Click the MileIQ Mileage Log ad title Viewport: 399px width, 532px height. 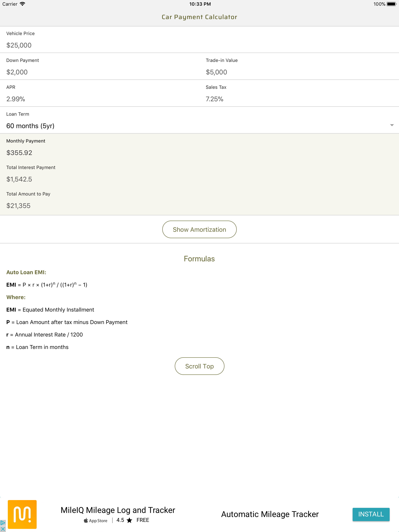(118, 510)
